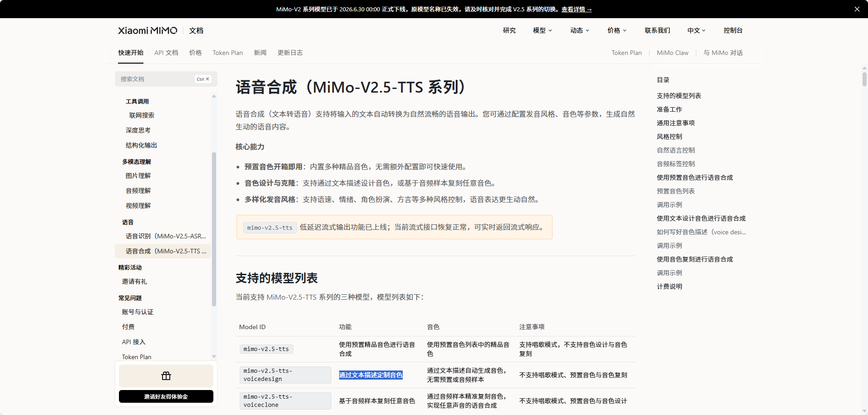The height and width of the screenshot is (415, 868).
Task: Open Token Plan in the sidebar FAQ list
Action: point(137,357)
